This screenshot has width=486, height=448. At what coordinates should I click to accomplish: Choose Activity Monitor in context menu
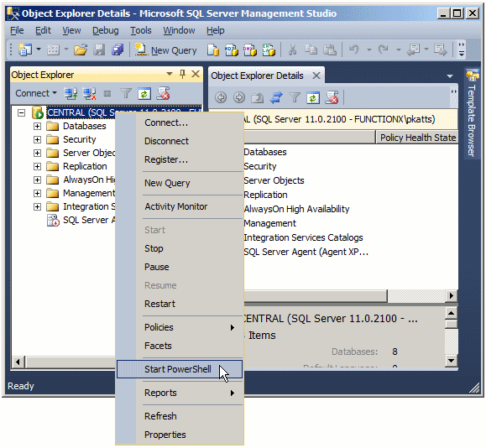180,206
